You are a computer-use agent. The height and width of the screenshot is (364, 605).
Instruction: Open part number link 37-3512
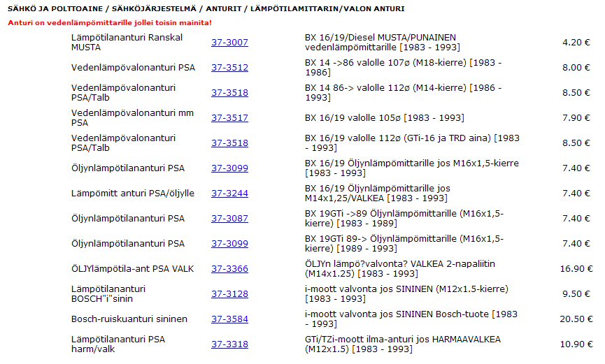229,68
